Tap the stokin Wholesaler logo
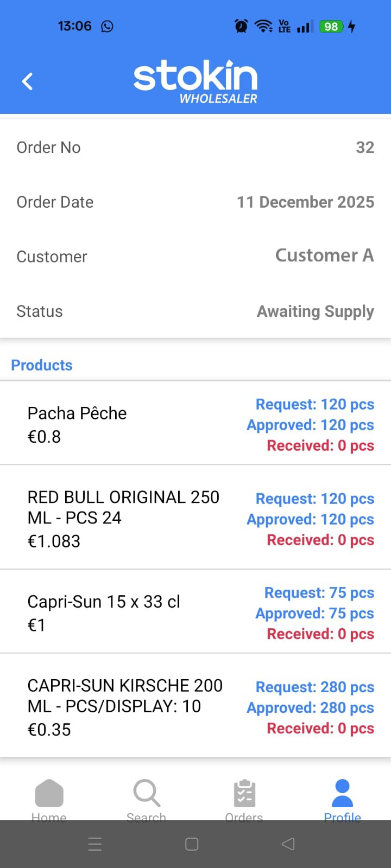This screenshot has width=391, height=868. pos(195,81)
